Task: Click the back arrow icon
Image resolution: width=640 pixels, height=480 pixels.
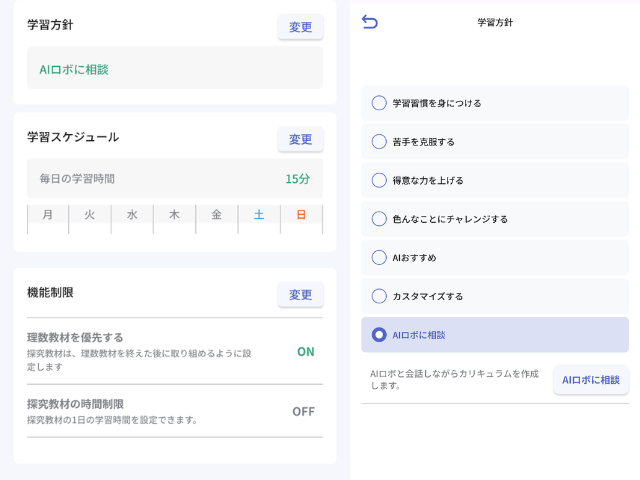Action: [370, 22]
